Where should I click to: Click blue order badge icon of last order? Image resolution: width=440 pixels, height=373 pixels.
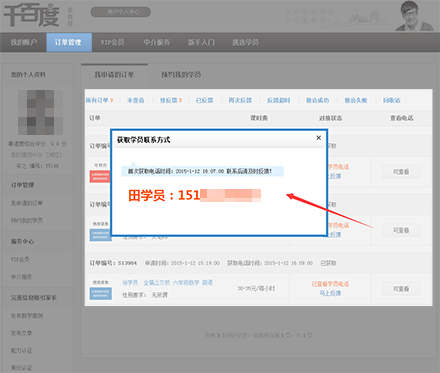101,293
